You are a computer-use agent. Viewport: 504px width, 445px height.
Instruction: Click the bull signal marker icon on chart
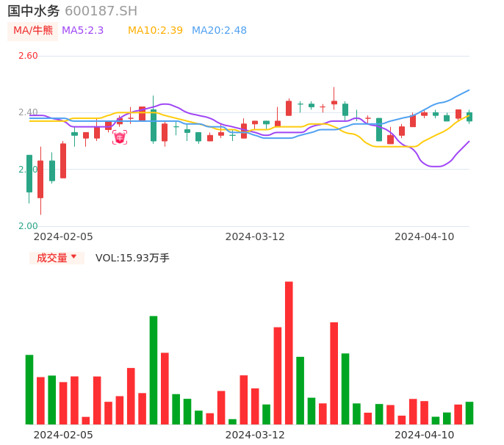120,137
